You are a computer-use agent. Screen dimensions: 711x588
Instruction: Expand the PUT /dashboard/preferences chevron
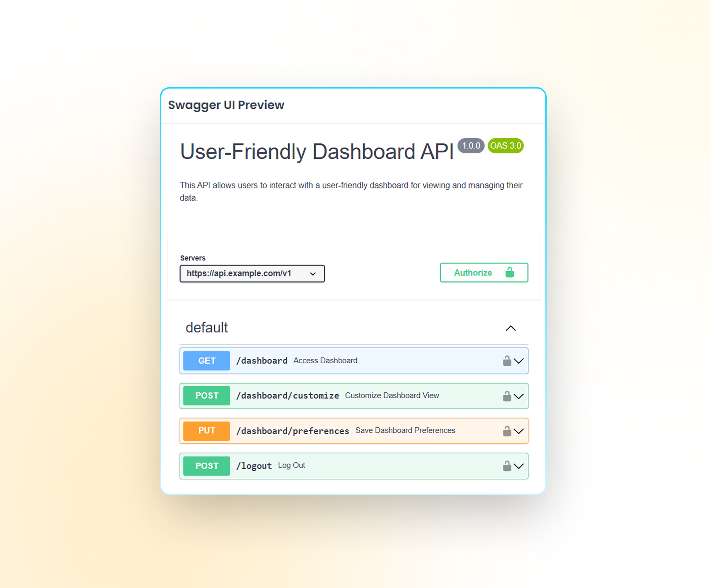tap(518, 431)
